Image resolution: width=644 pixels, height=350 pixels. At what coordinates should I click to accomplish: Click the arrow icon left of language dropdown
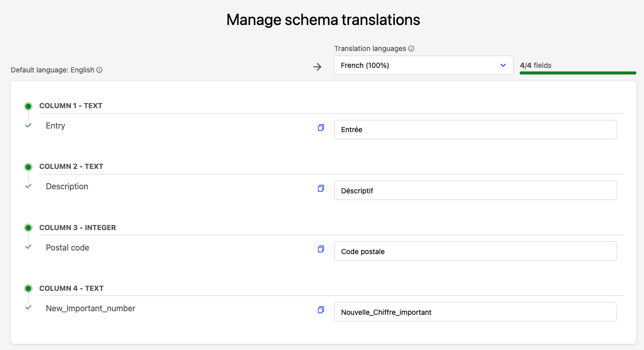point(317,67)
